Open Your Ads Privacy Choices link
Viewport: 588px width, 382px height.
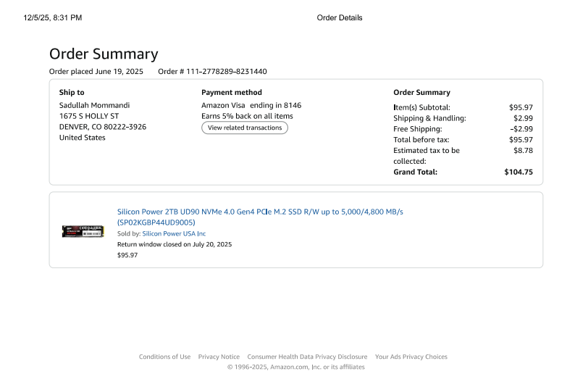411,357
